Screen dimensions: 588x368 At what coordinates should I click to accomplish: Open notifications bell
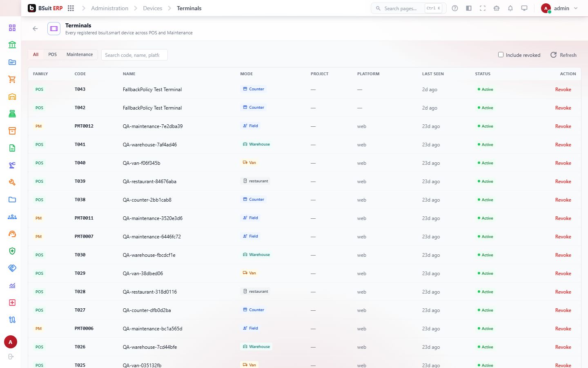pyautogui.click(x=510, y=8)
